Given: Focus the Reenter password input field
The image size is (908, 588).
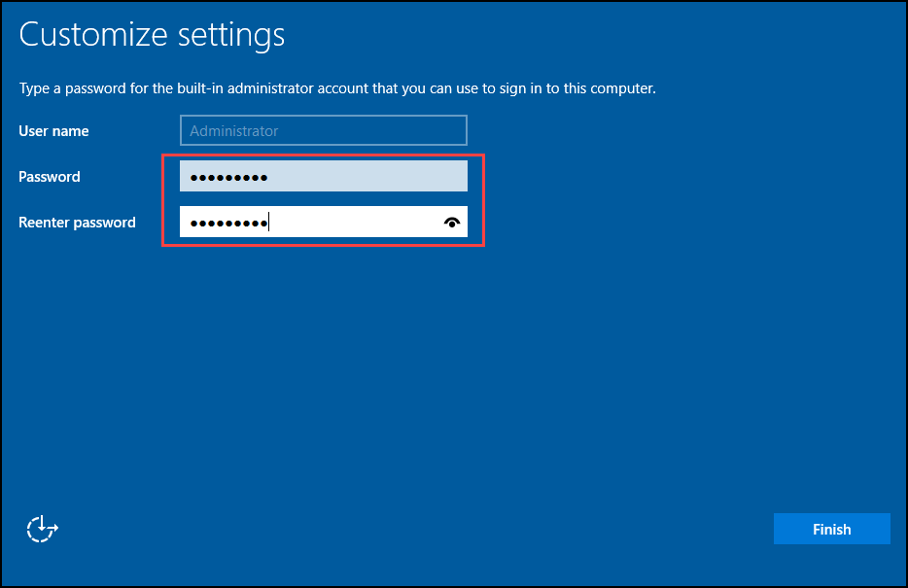Looking at the screenshot, I should tap(323, 222).
